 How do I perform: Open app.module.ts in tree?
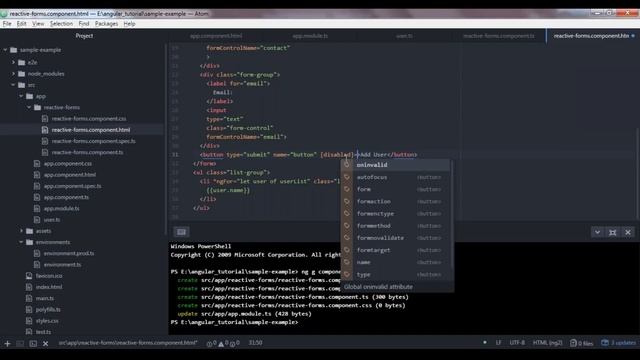61,209
